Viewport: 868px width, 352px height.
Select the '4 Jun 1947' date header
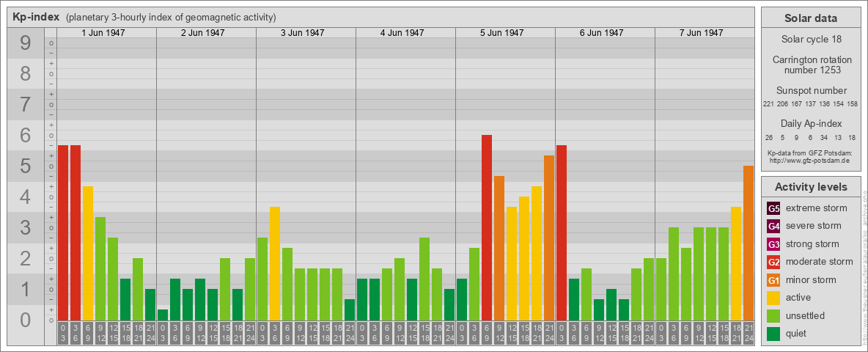[x=402, y=33]
